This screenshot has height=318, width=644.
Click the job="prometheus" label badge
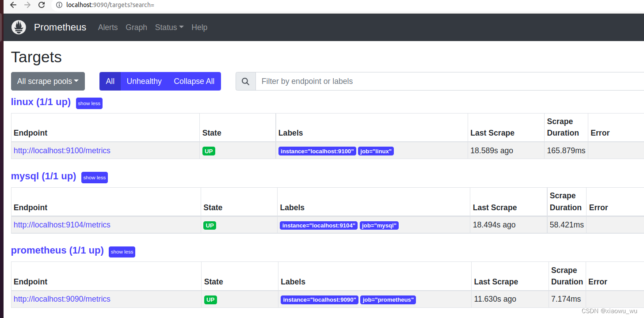click(388, 300)
